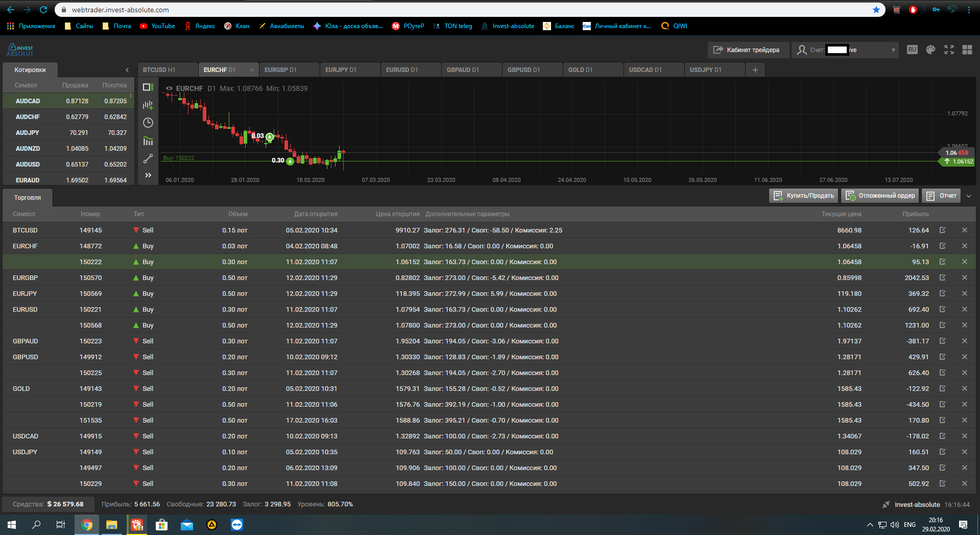Edit the BTCUSD order 149145
980x535 pixels.
point(942,230)
